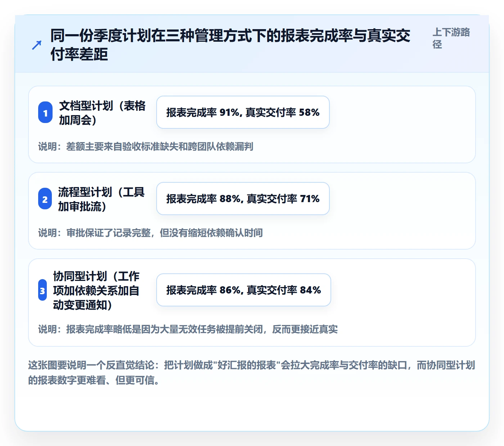Click the note about 验收标准缺失和跨团队依赖漏判
The width and height of the screenshot is (504, 446).
coord(146,146)
